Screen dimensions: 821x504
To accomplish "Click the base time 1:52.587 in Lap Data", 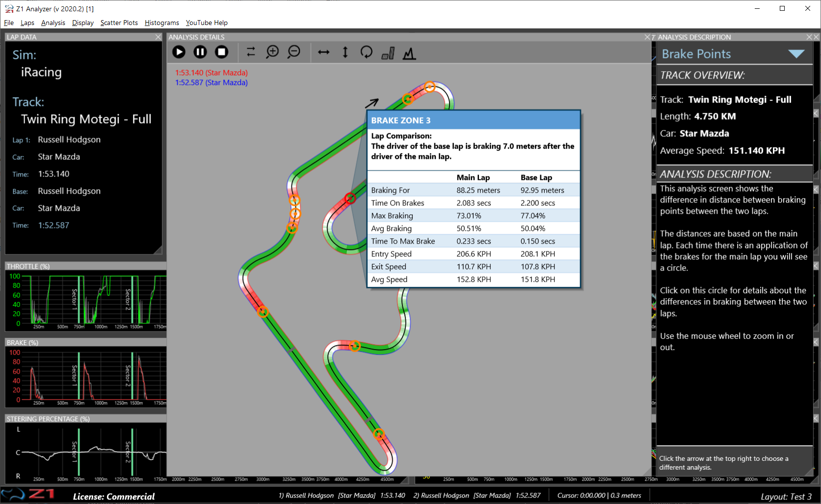I will (53, 226).
